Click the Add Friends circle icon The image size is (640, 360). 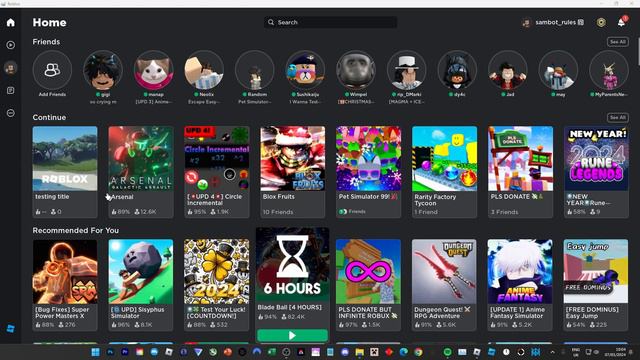tap(52, 70)
